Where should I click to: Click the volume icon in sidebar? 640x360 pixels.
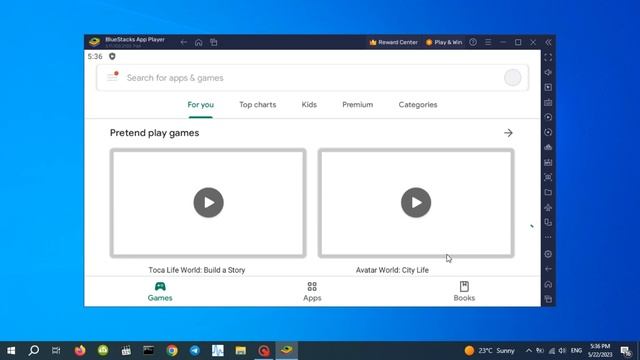(548, 72)
